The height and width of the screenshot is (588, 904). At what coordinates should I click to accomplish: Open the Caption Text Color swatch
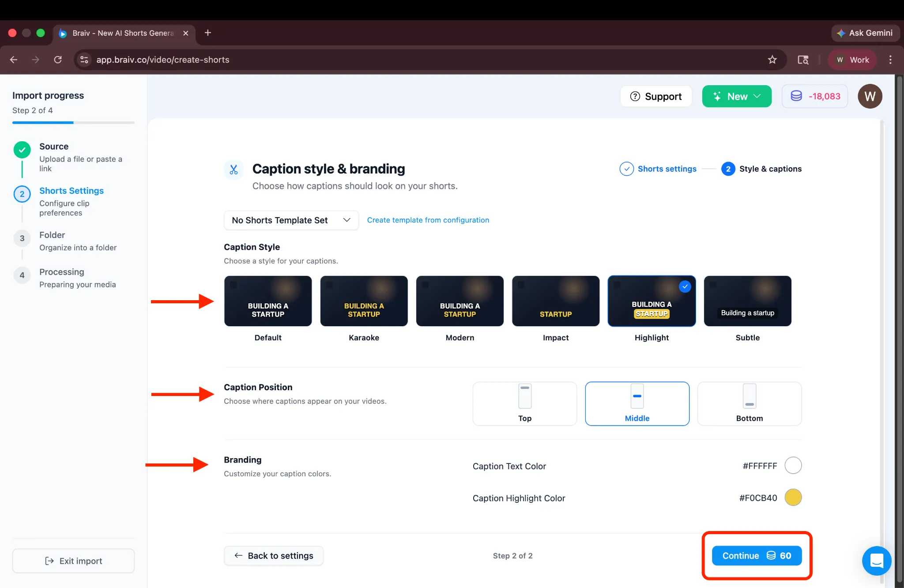click(793, 465)
